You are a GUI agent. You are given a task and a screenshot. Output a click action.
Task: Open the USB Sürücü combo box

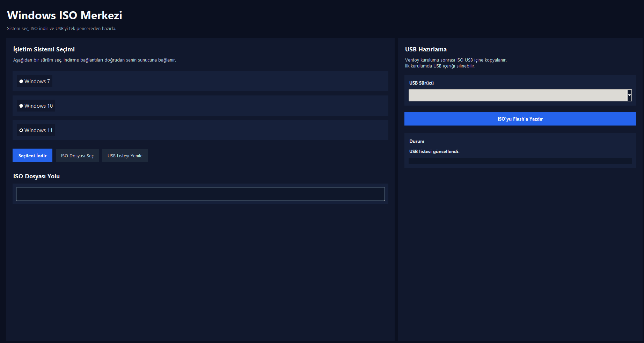coord(518,95)
